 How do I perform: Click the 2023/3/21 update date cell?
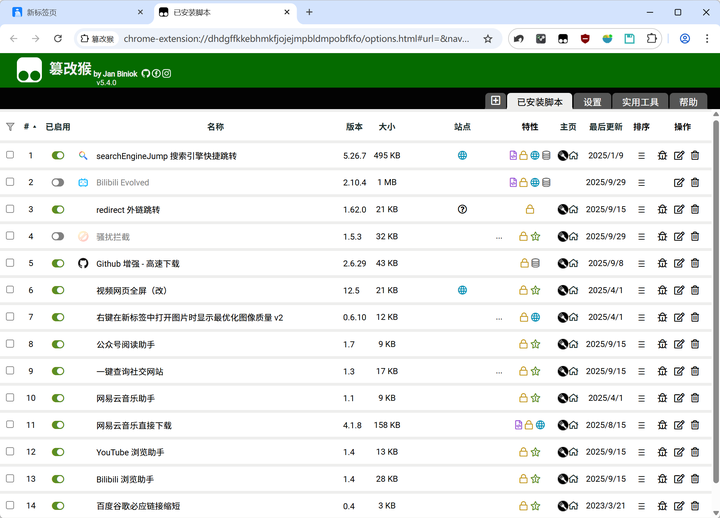pos(605,506)
